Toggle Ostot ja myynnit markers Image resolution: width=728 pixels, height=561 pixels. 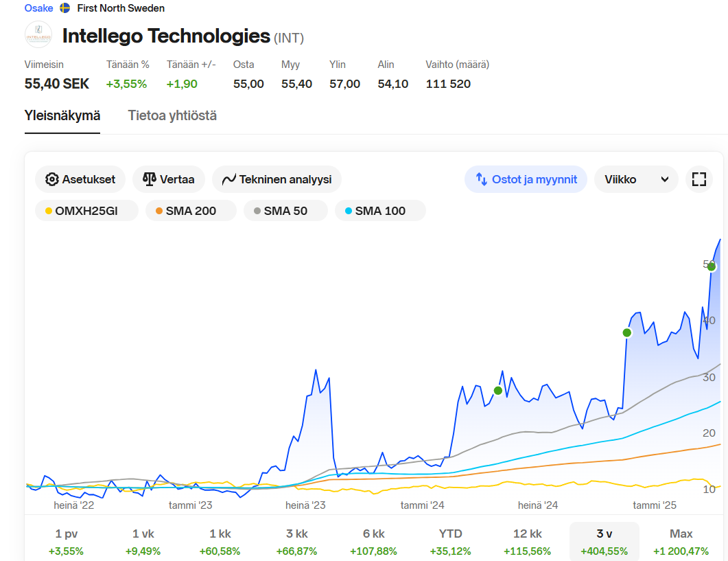526,179
